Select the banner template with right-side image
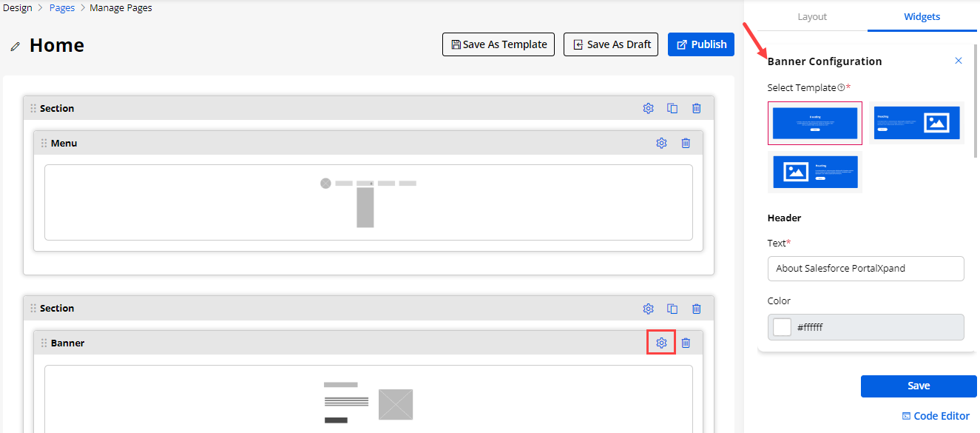Screen dimensions: 980x433 click(x=916, y=123)
